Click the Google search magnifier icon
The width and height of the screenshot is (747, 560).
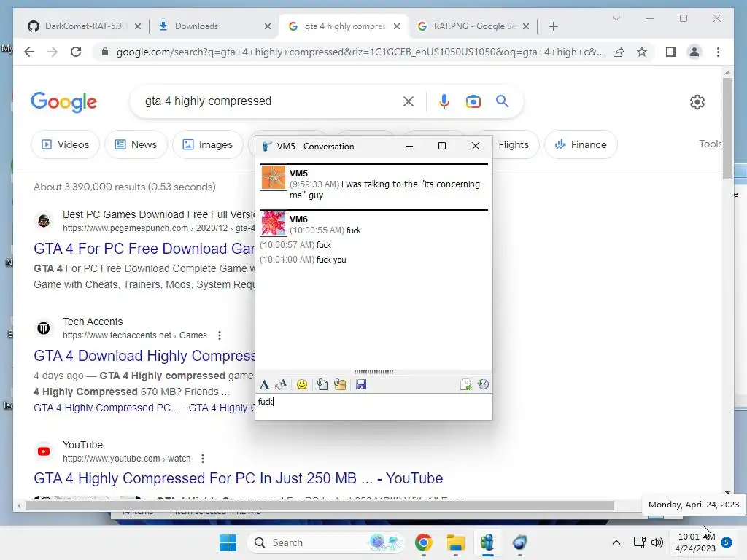pyautogui.click(x=502, y=101)
